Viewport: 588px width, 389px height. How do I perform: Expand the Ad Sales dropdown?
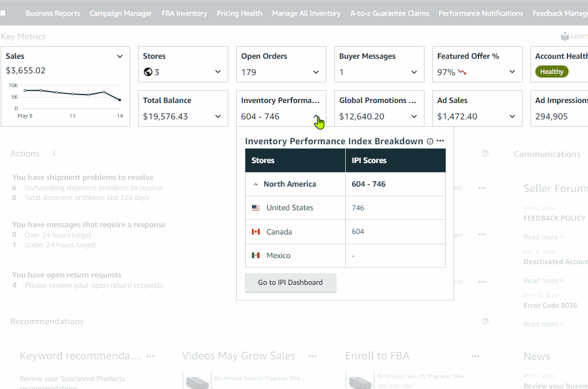[x=512, y=116]
